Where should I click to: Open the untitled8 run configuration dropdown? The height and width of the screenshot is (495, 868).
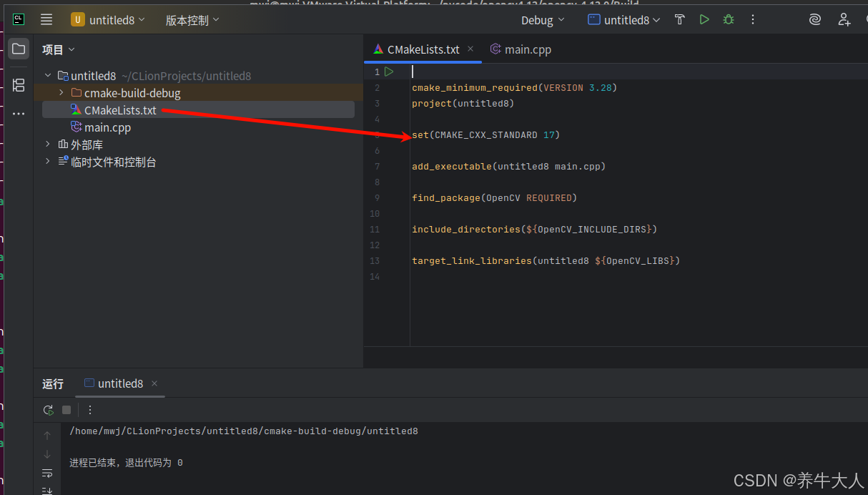624,20
